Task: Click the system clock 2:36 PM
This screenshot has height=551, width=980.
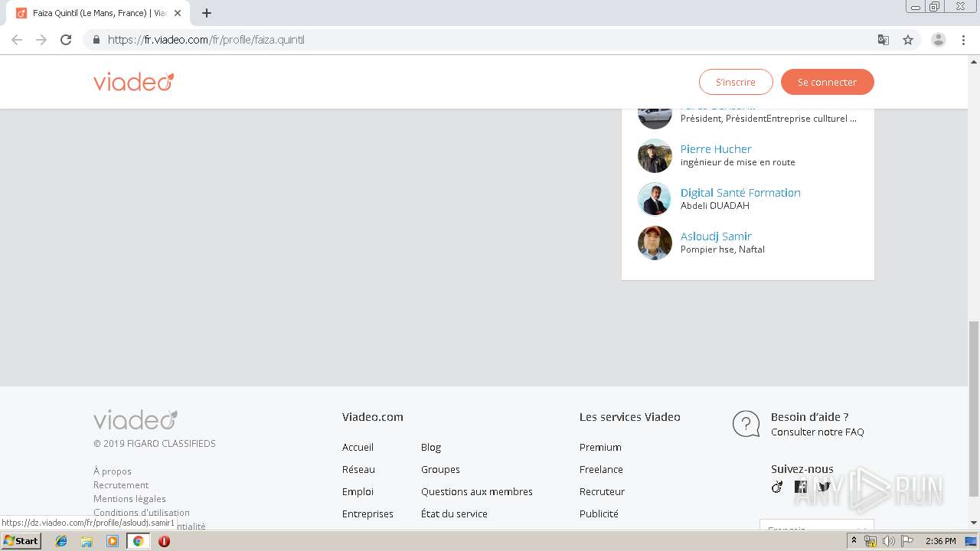Action: [940, 541]
